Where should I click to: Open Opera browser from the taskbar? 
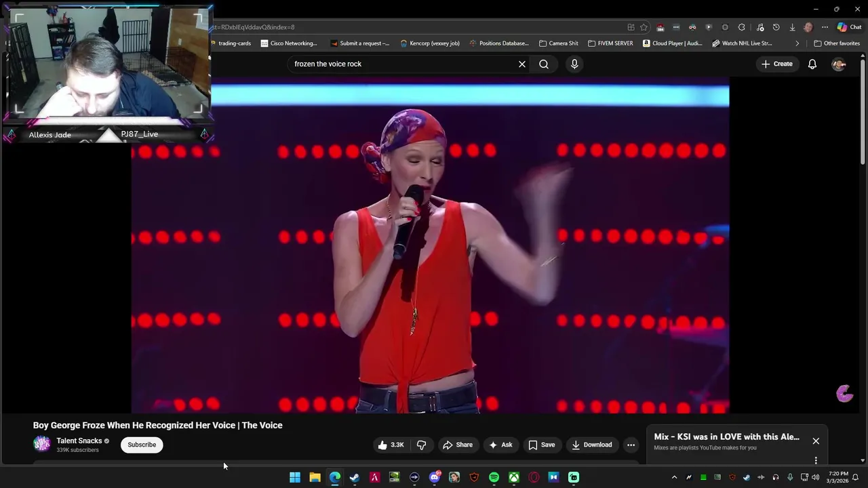[534, 477]
